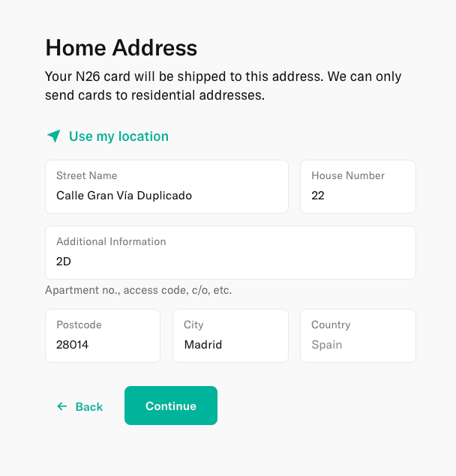456x476 pixels.
Task: Open the Country field showing Spain
Action: point(358,336)
